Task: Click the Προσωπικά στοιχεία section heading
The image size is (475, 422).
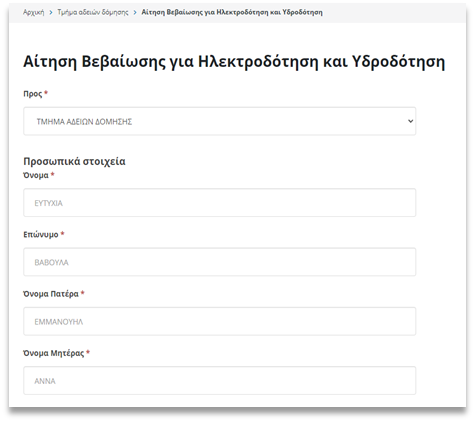Action: (74, 161)
